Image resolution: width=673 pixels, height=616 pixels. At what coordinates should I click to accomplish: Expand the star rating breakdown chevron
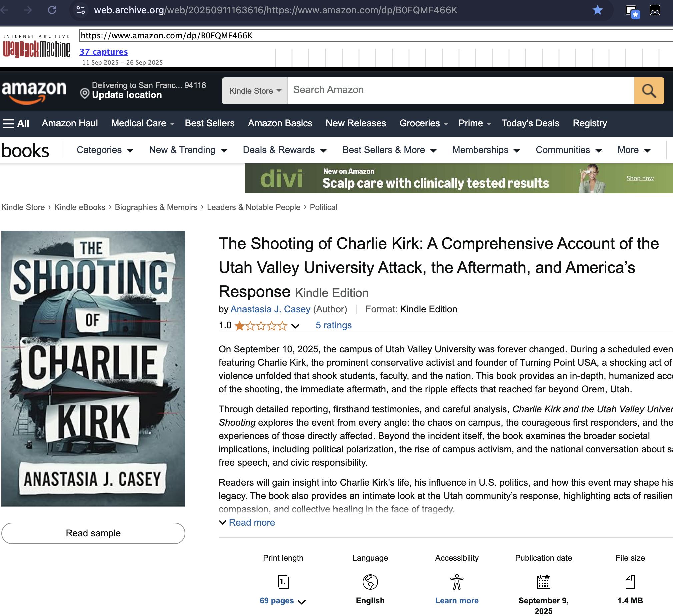click(295, 326)
